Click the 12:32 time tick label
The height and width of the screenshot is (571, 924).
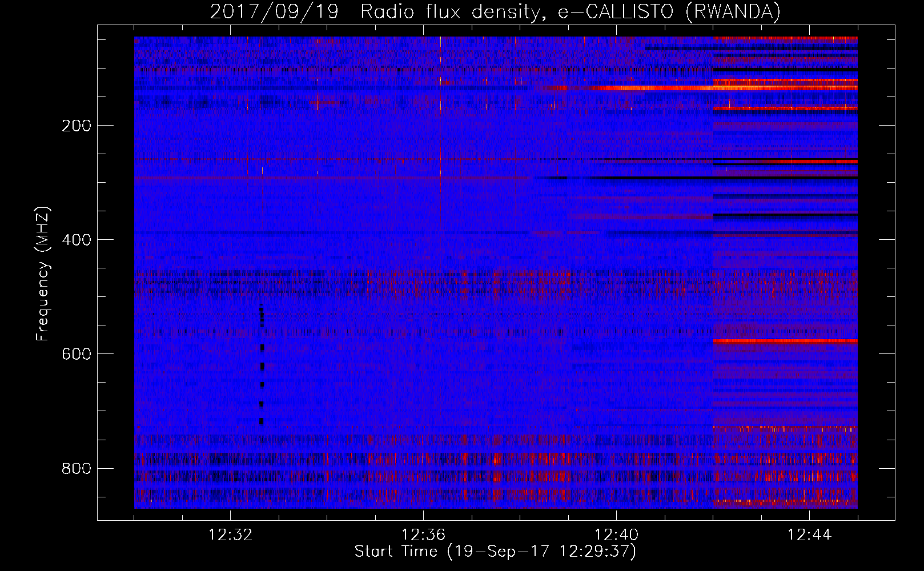(230, 535)
